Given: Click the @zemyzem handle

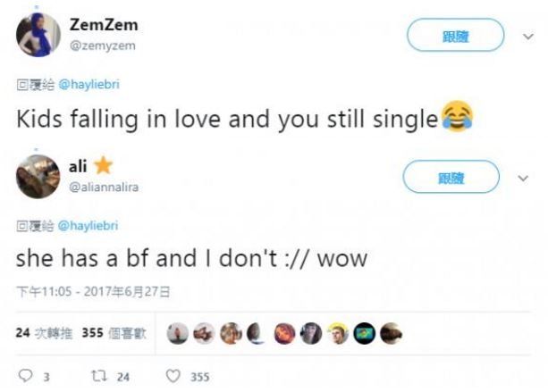Looking at the screenshot, I should coord(102,46).
